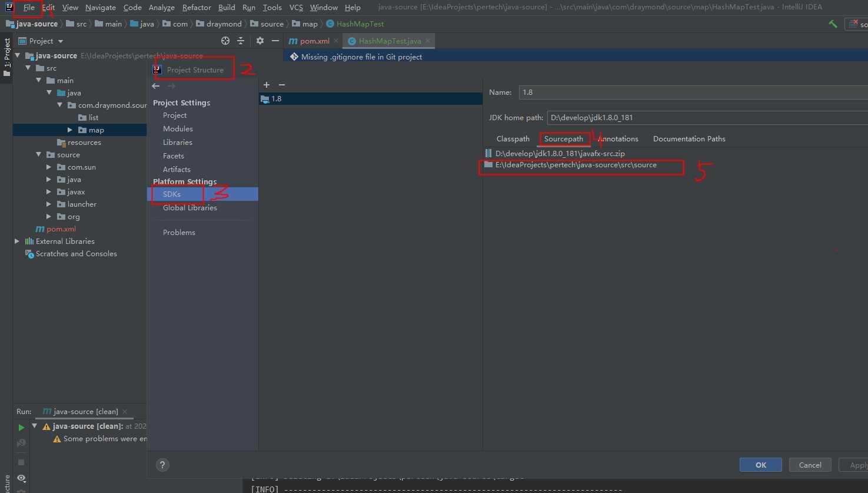The height and width of the screenshot is (493, 868).
Task: Close the HashMapTest.java tab
Action: click(428, 41)
